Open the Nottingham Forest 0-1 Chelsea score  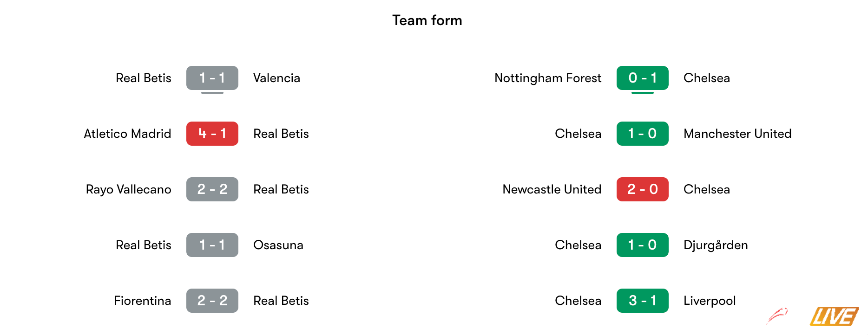click(x=643, y=78)
